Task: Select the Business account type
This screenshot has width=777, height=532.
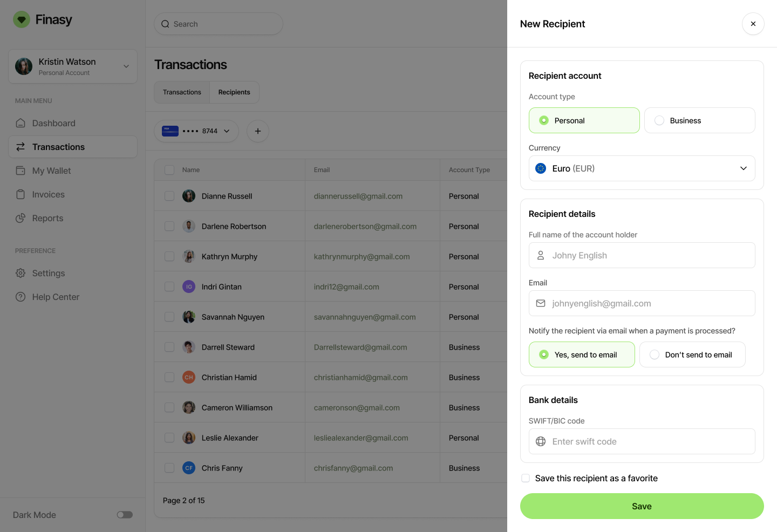Action: [x=700, y=120]
